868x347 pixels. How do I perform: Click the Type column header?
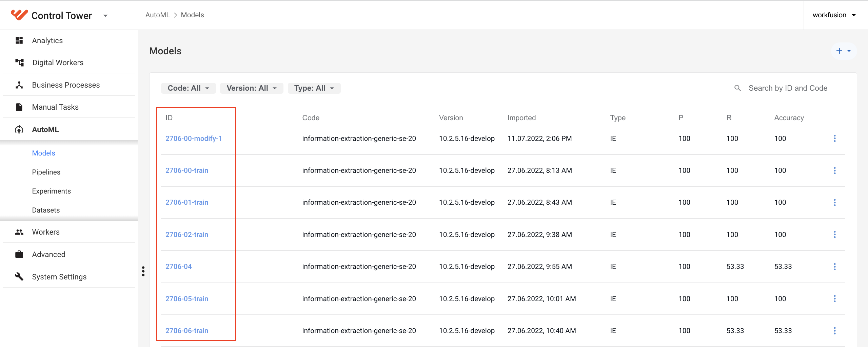618,118
